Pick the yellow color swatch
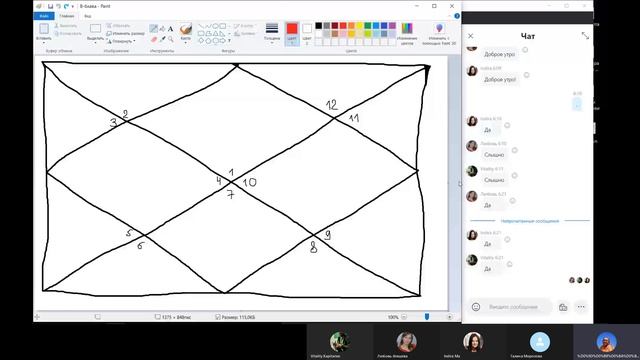Image resolution: width=640 pixels, height=360 pixels. click(x=359, y=26)
